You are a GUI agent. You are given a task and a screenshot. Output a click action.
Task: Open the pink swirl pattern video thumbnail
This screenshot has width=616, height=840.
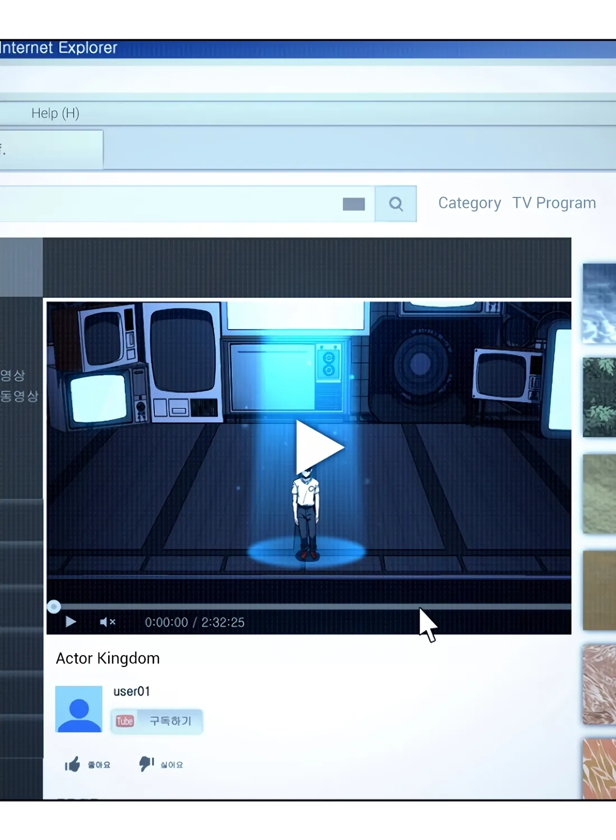(599, 684)
